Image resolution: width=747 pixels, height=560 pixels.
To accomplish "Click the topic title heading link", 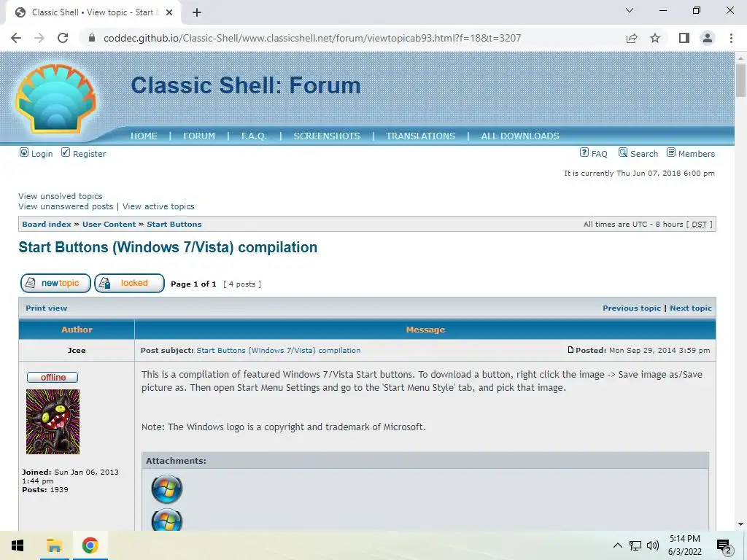I will (x=168, y=247).
